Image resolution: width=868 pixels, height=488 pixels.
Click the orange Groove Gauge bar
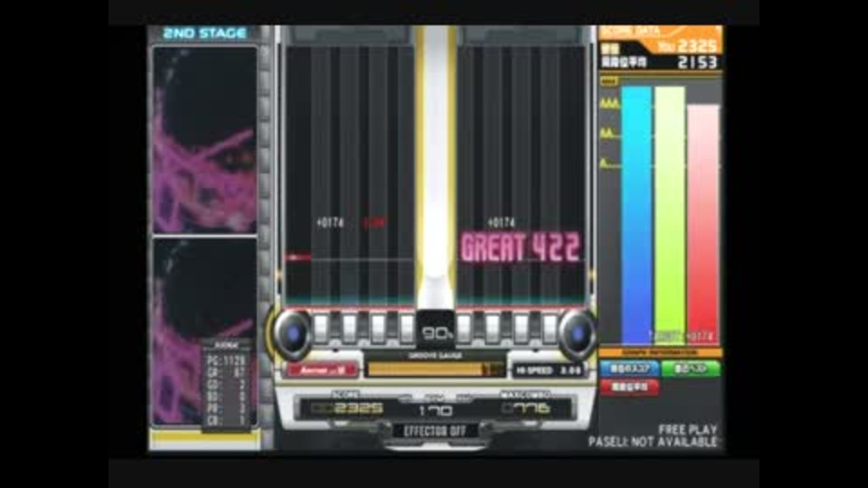(435, 370)
